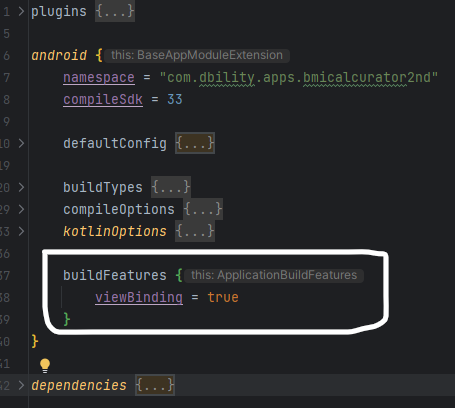The height and width of the screenshot is (408, 455).
Task: Click the buildFeatures keyword
Action: click(x=115, y=275)
